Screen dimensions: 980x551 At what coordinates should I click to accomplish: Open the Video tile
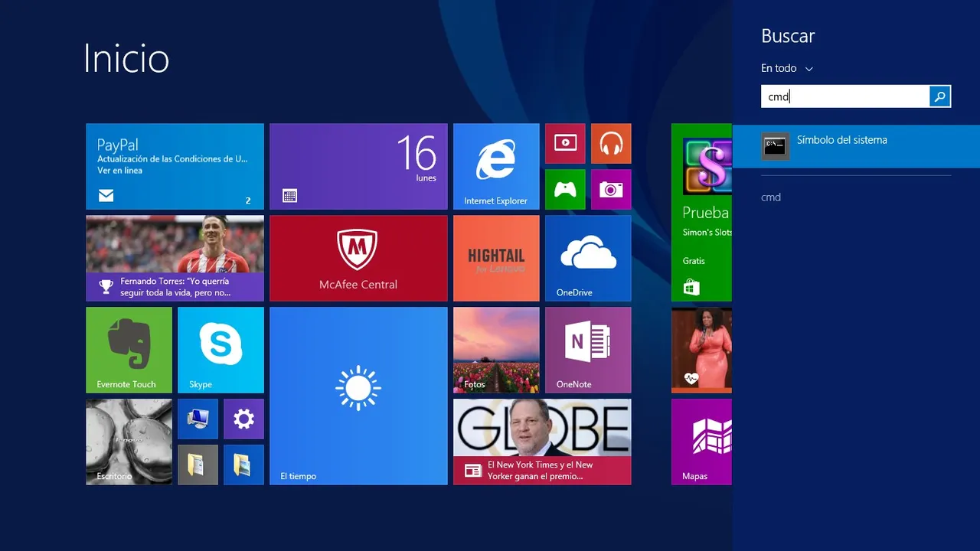pyautogui.click(x=565, y=143)
